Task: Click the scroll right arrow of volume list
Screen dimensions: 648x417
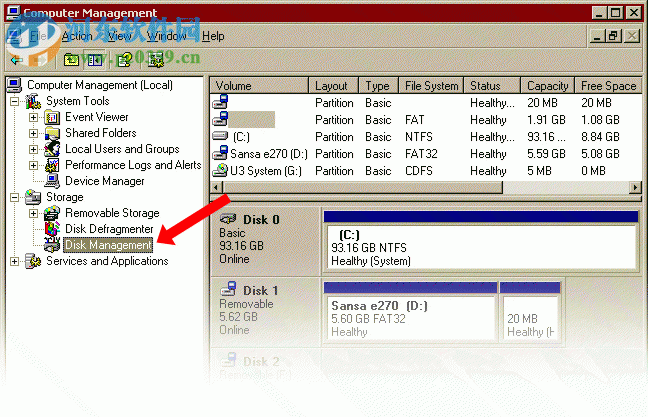Action: click(635, 187)
